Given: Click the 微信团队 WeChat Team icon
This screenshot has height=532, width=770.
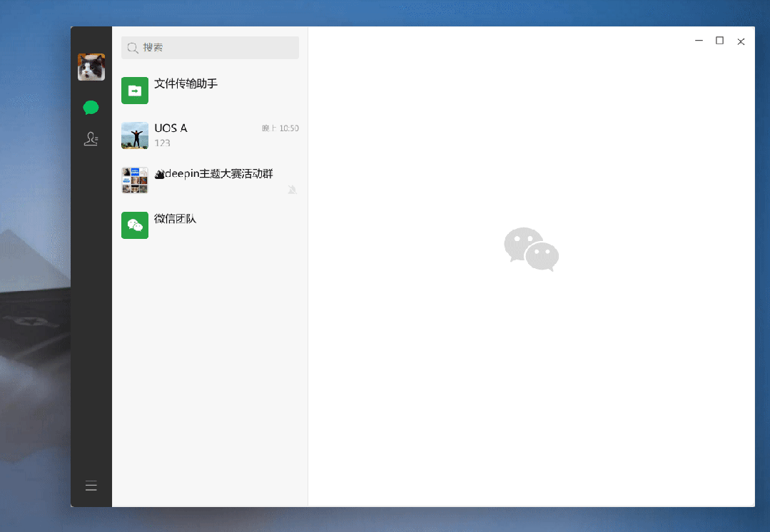Looking at the screenshot, I should coord(135,225).
